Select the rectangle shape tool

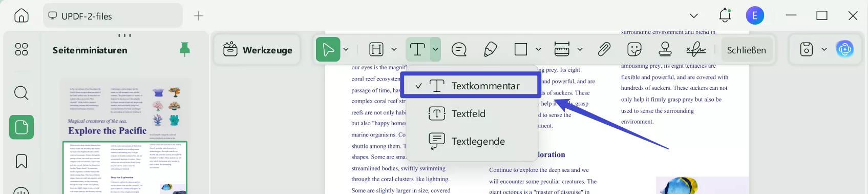click(x=521, y=50)
